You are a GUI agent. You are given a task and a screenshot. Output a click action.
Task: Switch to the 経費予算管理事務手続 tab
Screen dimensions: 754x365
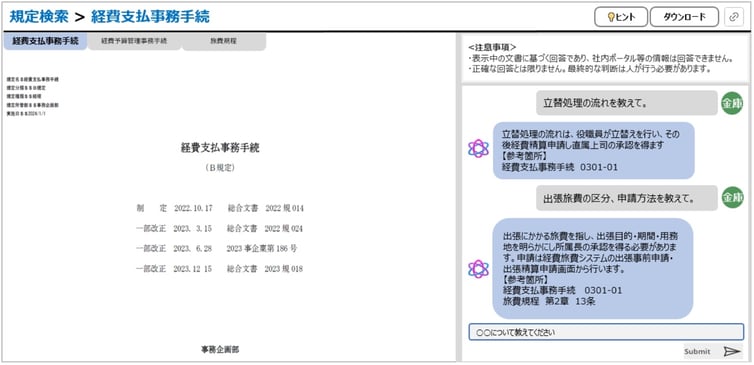[134, 41]
